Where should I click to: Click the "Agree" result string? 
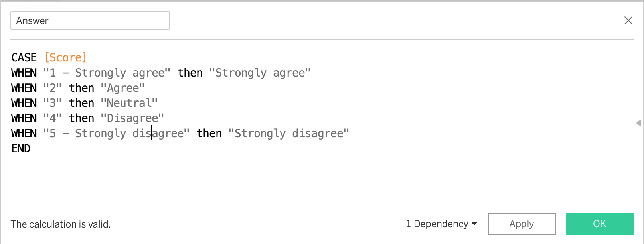(123, 88)
